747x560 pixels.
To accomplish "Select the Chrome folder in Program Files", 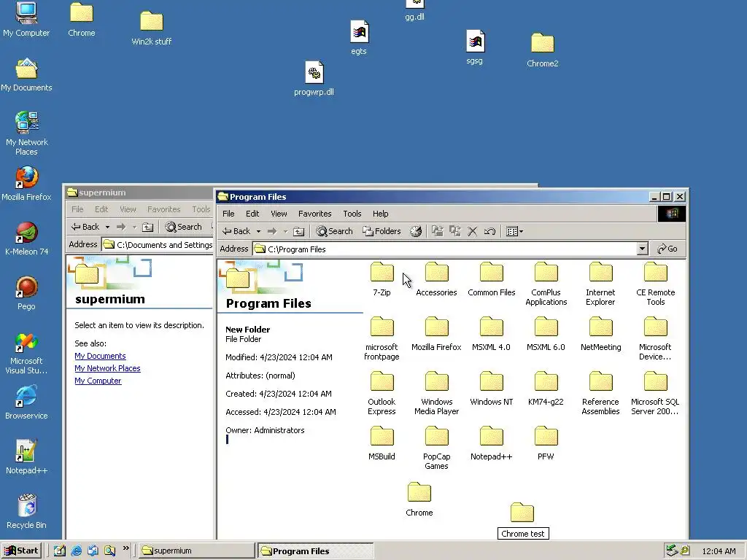I will pos(419,500).
